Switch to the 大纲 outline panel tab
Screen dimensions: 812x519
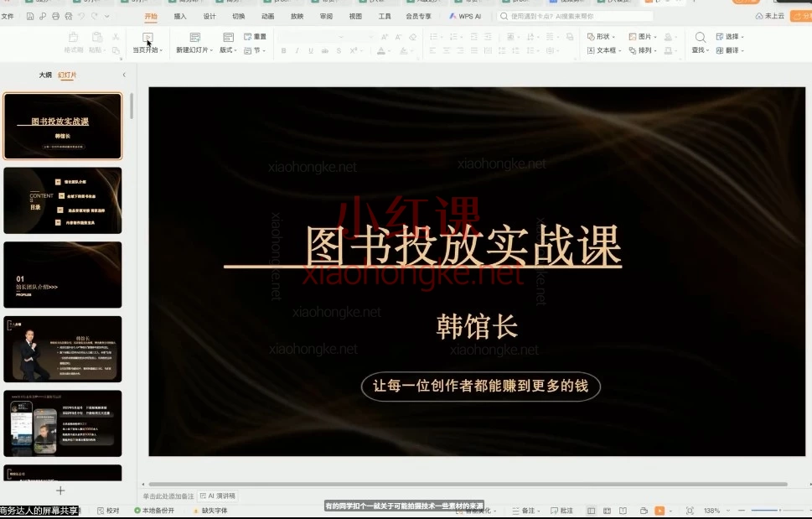(45, 75)
